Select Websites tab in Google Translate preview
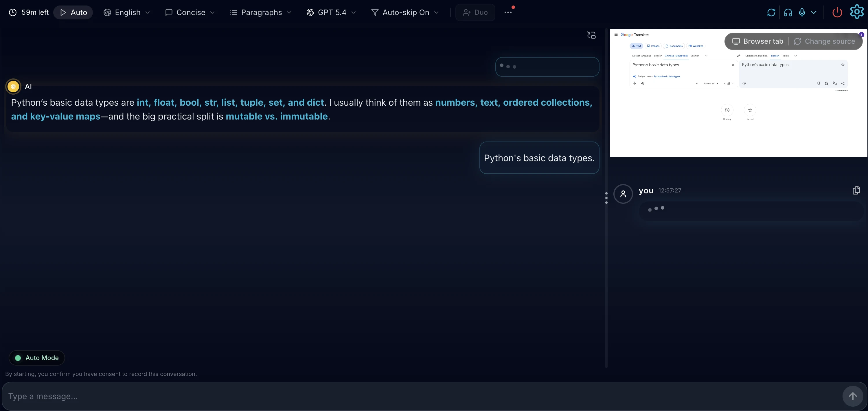Image resolution: width=868 pixels, height=411 pixels. pos(696,46)
